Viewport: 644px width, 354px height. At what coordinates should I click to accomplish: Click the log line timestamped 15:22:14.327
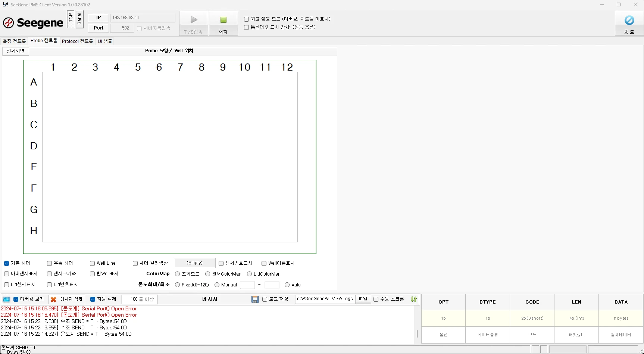pos(66,334)
